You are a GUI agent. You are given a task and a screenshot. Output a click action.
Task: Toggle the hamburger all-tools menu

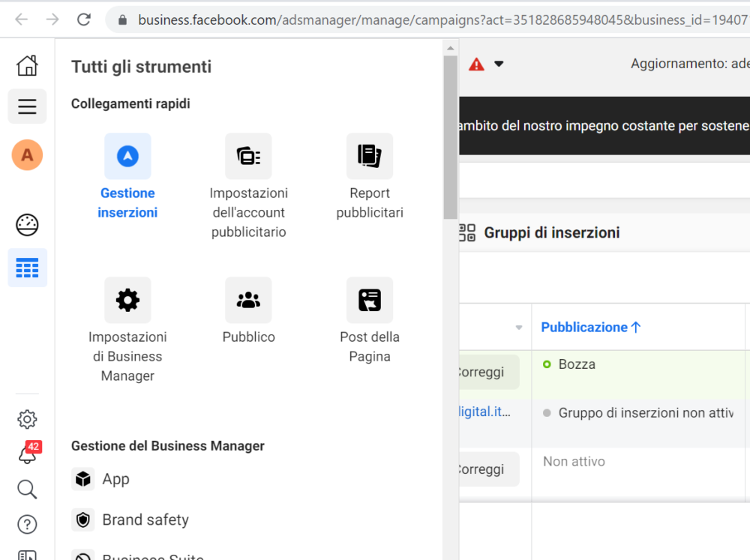pyautogui.click(x=27, y=106)
